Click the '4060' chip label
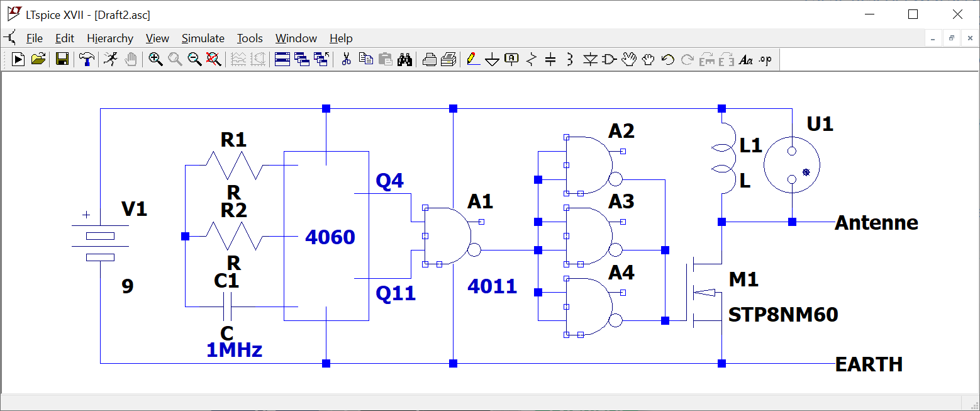980x411 pixels. (330, 237)
